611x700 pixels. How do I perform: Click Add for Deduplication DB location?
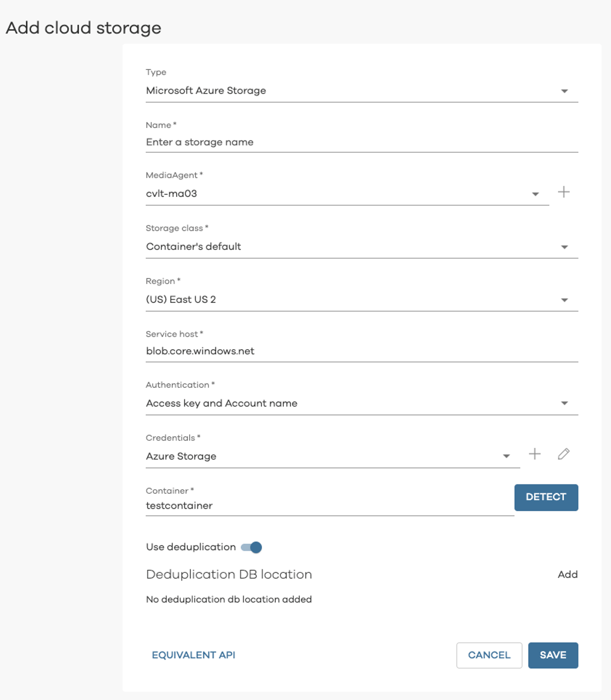coord(567,575)
